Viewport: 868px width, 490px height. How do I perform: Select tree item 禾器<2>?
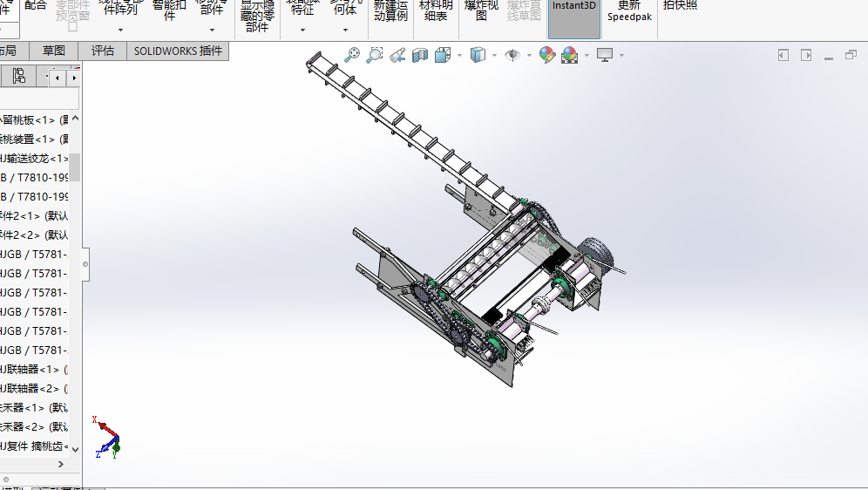[x=34, y=427]
